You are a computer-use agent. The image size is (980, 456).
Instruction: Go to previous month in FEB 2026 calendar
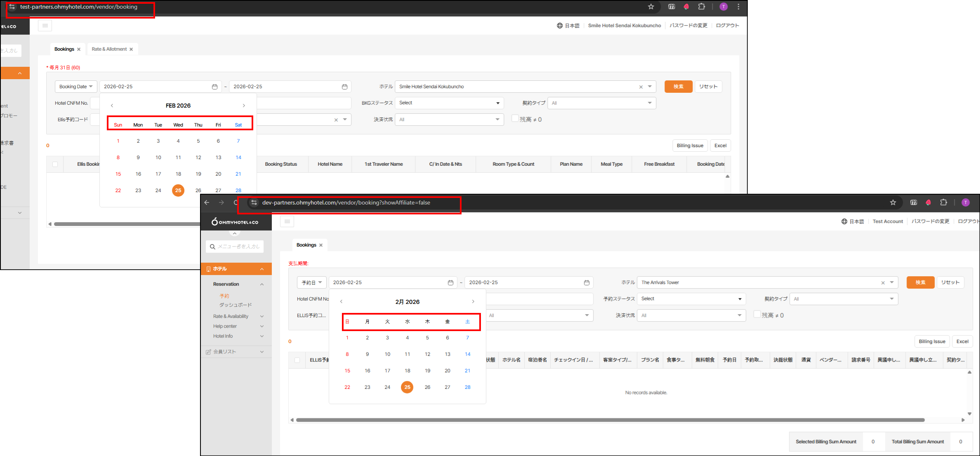pyautogui.click(x=112, y=106)
